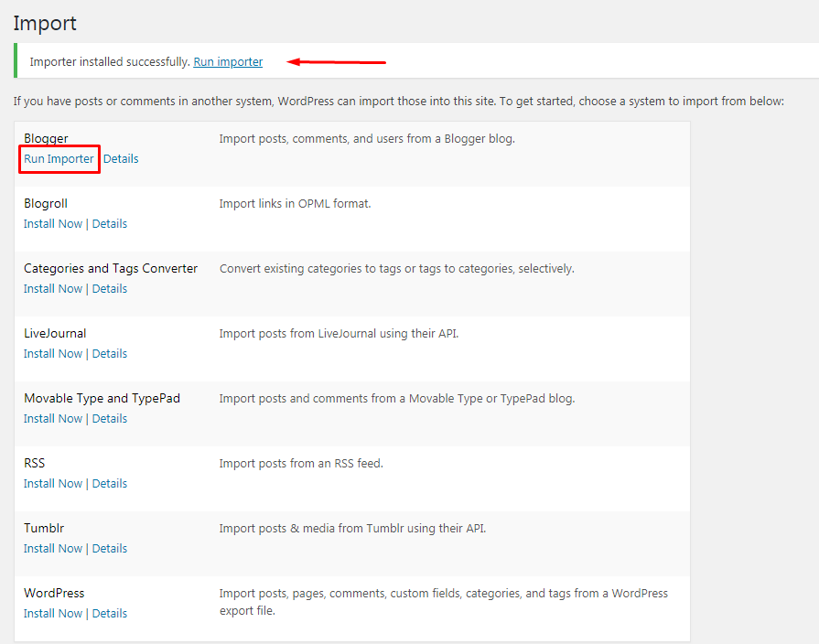Click the RSS importer title
Viewport: 819px width, 644px height.
(35, 463)
